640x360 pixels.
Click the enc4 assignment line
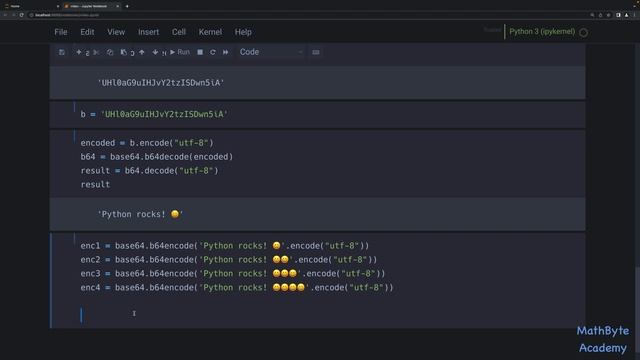tap(237, 287)
